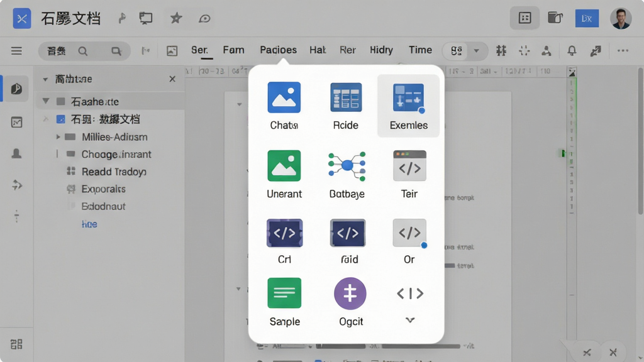This screenshot has width=644, height=362.
Task: Open the chart icon in left rail
Action: point(17,123)
